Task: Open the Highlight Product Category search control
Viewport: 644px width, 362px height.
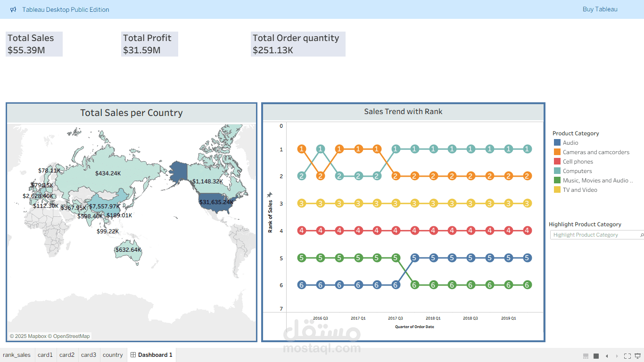Action: (x=594, y=234)
